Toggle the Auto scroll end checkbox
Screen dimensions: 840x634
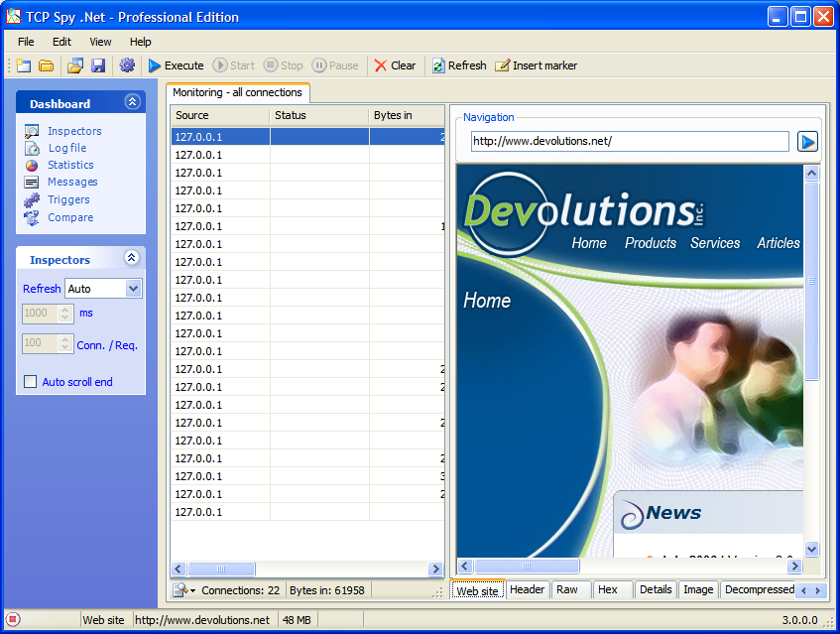pos(31,382)
